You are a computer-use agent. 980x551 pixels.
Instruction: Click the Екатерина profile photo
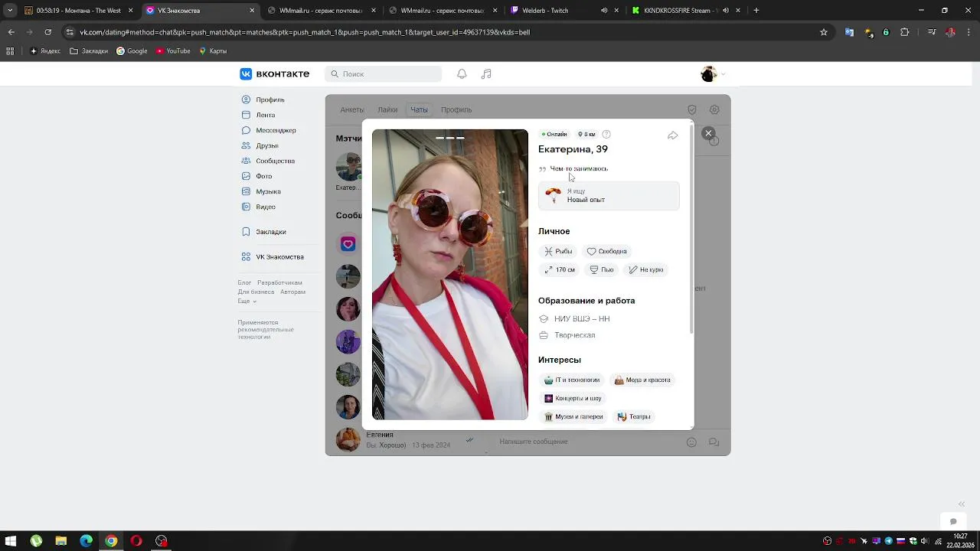coord(450,274)
